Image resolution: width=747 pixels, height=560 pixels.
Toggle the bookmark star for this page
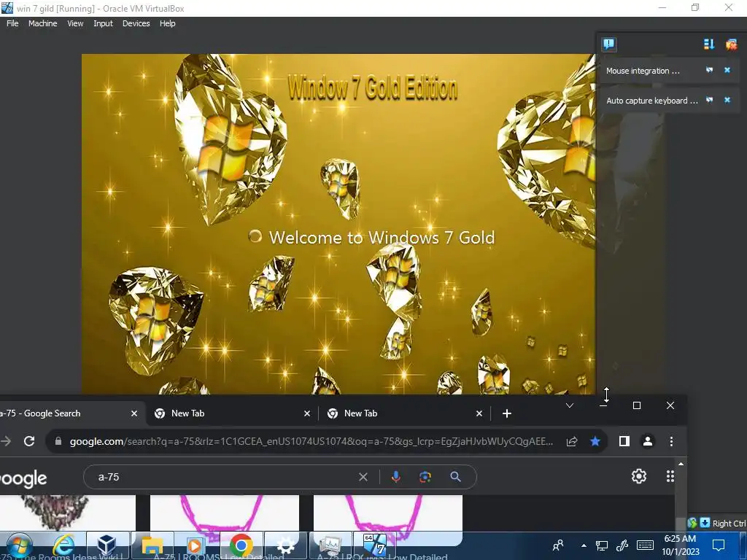pyautogui.click(x=595, y=441)
